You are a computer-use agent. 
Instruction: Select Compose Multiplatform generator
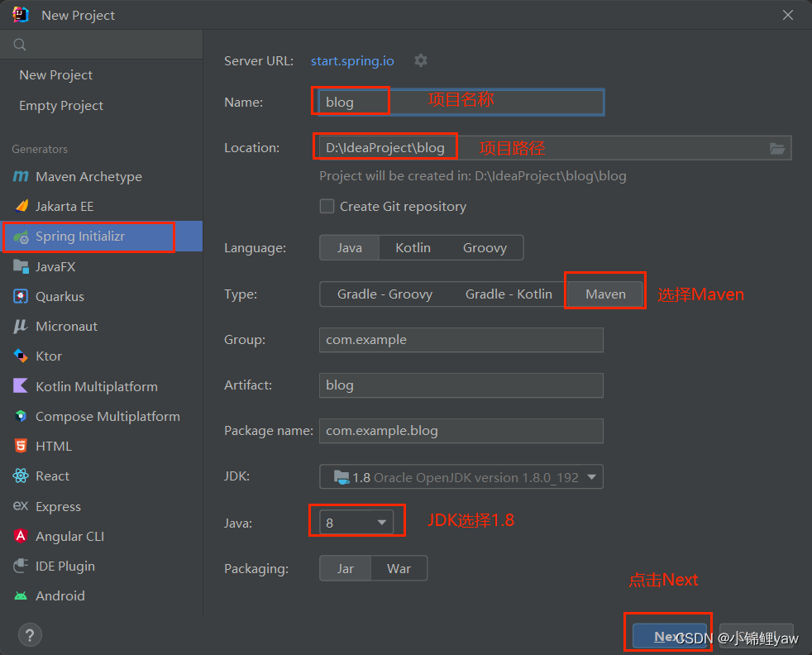tap(101, 416)
